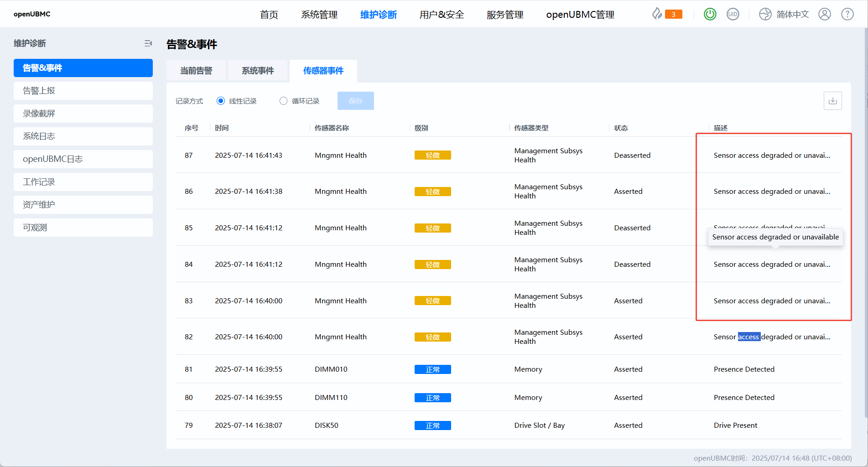Screen dimensions: 868x467
Task: Open the openUBMC管理 menu
Action: [580, 15]
